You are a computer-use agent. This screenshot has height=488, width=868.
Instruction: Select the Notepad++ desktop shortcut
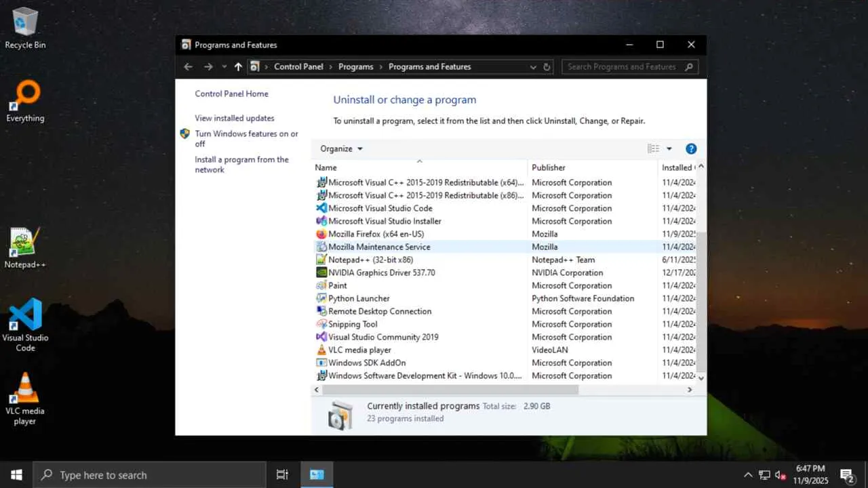25,248
